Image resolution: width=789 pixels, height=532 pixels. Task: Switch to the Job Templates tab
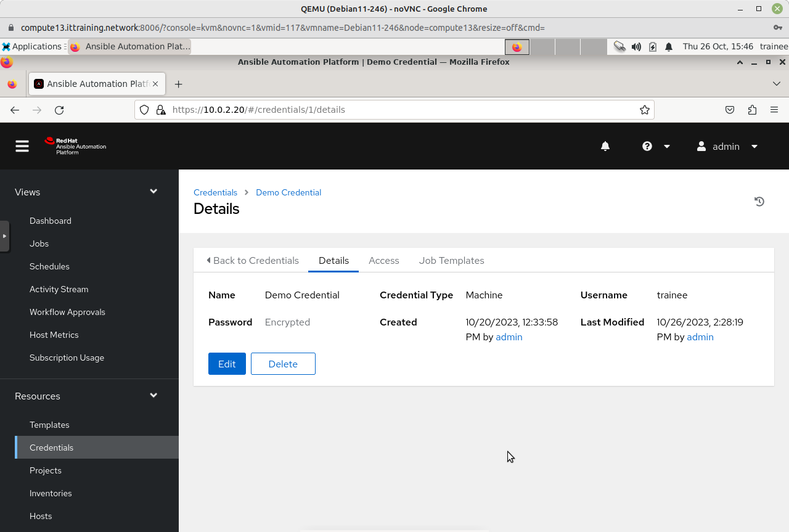tap(452, 260)
